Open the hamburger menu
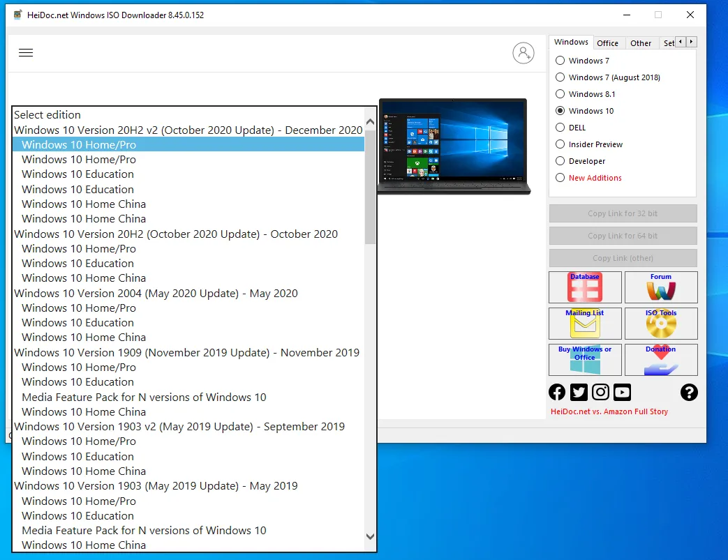 (x=26, y=53)
